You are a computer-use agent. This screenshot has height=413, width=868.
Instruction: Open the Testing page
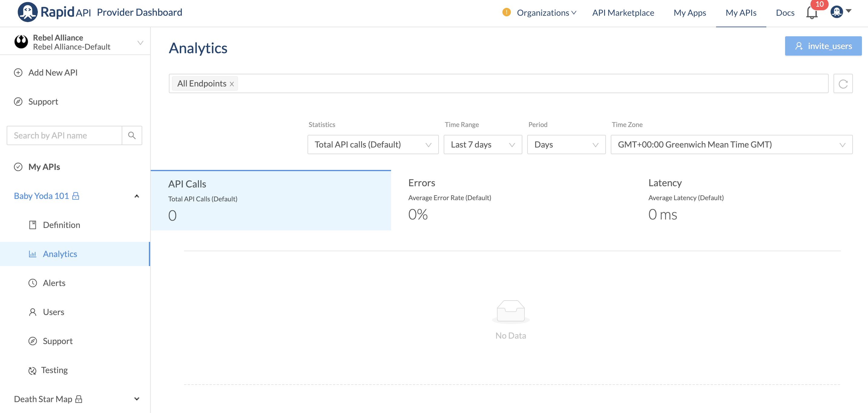tap(54, 370)
